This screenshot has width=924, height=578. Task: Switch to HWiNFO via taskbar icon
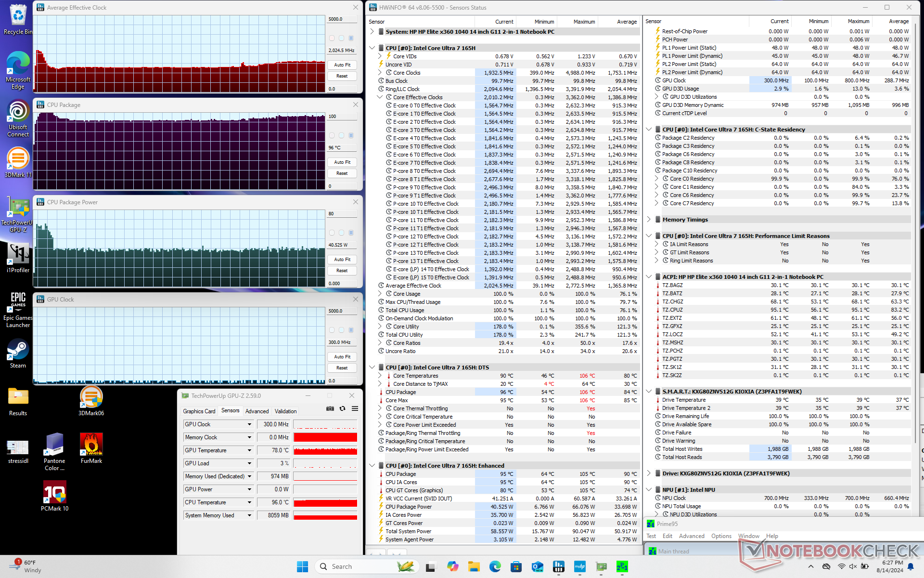[x=558, y=566]
